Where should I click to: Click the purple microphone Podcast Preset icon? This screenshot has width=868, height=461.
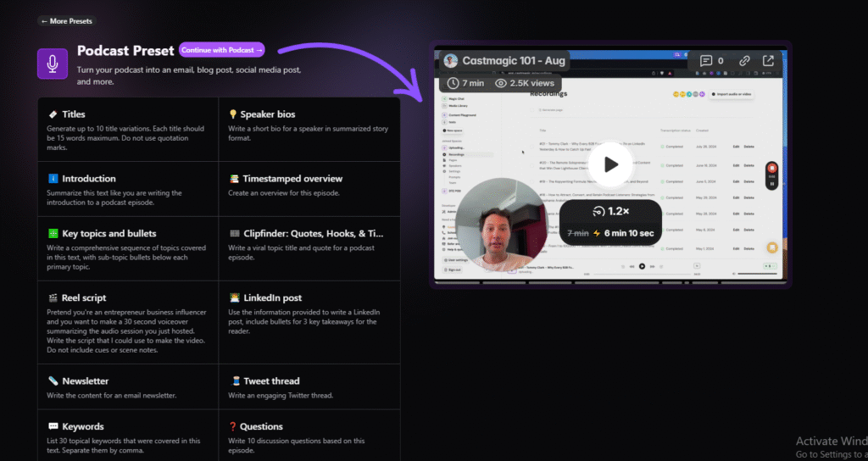click(x=53, y=64)
